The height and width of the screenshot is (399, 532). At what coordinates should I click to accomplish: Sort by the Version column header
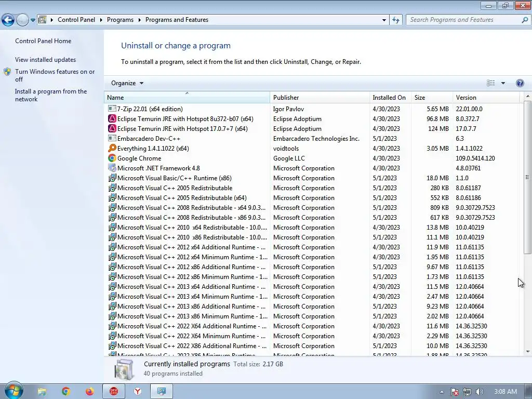point(486,97)
